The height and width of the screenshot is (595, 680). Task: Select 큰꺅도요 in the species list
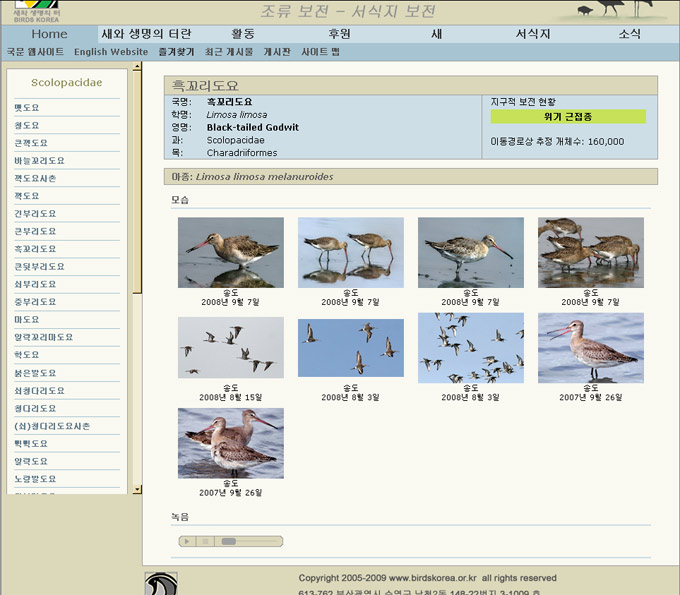31,143
